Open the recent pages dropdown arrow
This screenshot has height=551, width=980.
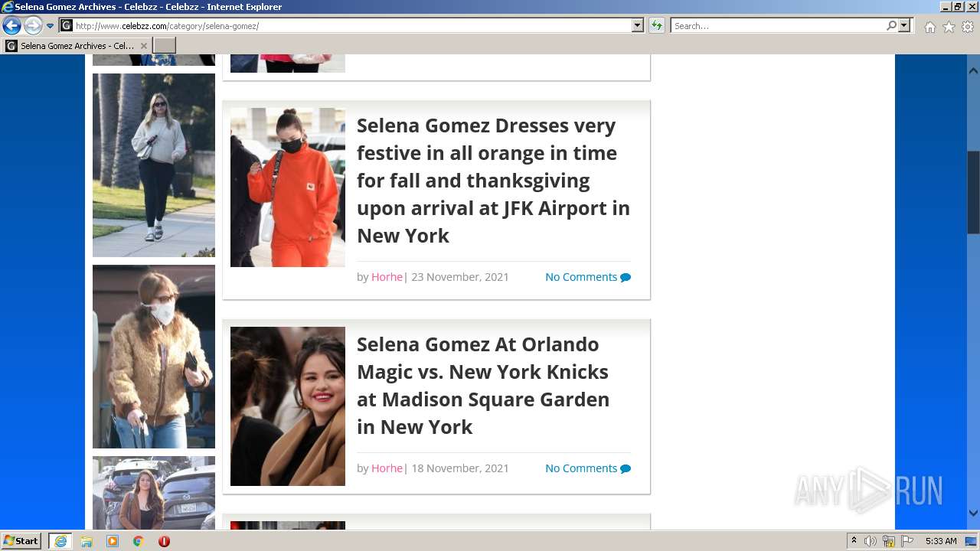51,26
